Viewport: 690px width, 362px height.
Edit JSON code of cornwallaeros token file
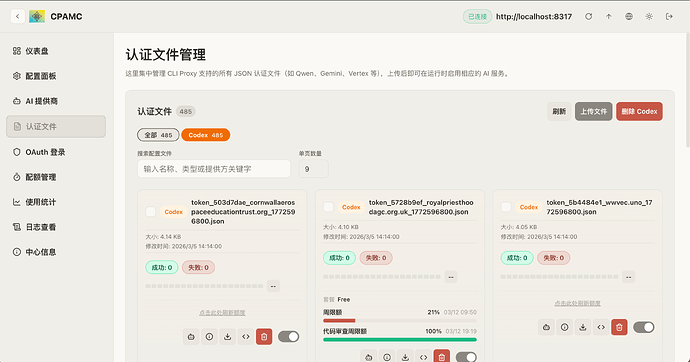246,337
